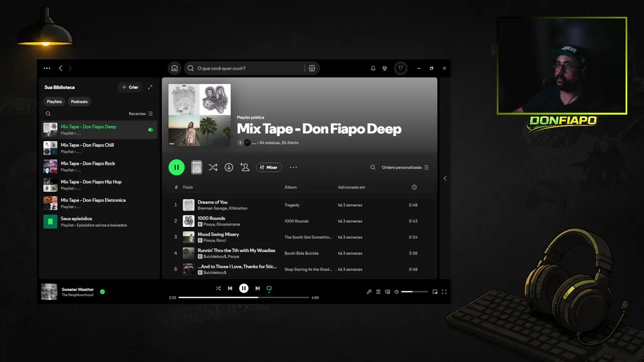Image resolution: width=644 pixels, height=362 pixels.
Task: Open Mix Tape - Don Fiapo Chill playlist
Action: (99, 148)
